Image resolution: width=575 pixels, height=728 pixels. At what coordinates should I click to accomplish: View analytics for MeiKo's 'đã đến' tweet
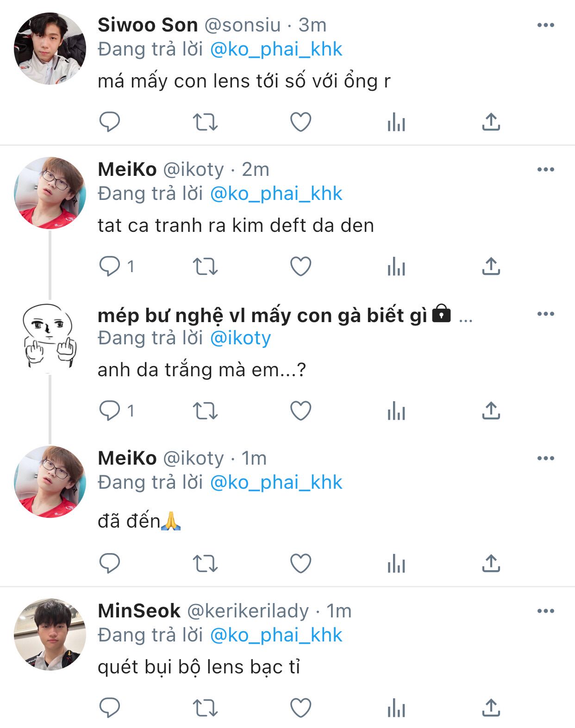(396, 564)
